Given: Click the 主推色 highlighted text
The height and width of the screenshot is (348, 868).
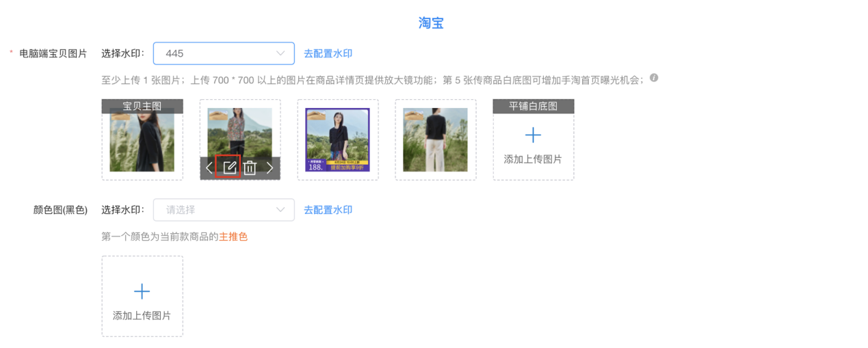Looking at the screenshot, I should pos(233,237).
